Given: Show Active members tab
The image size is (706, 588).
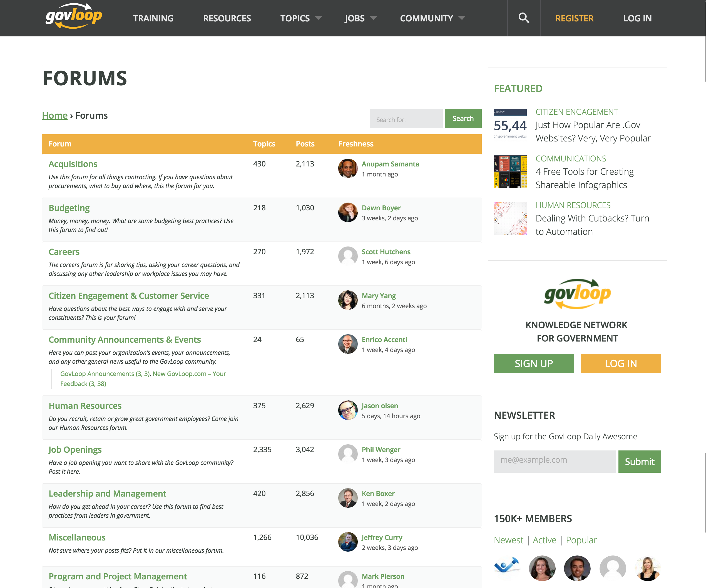Looking at the screenshot, I should pyautogui.click(x=544, y=540).
